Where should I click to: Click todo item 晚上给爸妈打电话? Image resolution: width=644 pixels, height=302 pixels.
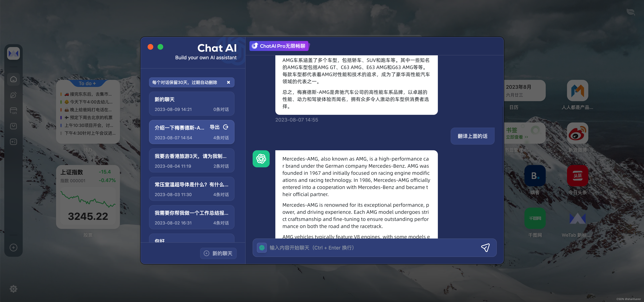pos(88,110)
